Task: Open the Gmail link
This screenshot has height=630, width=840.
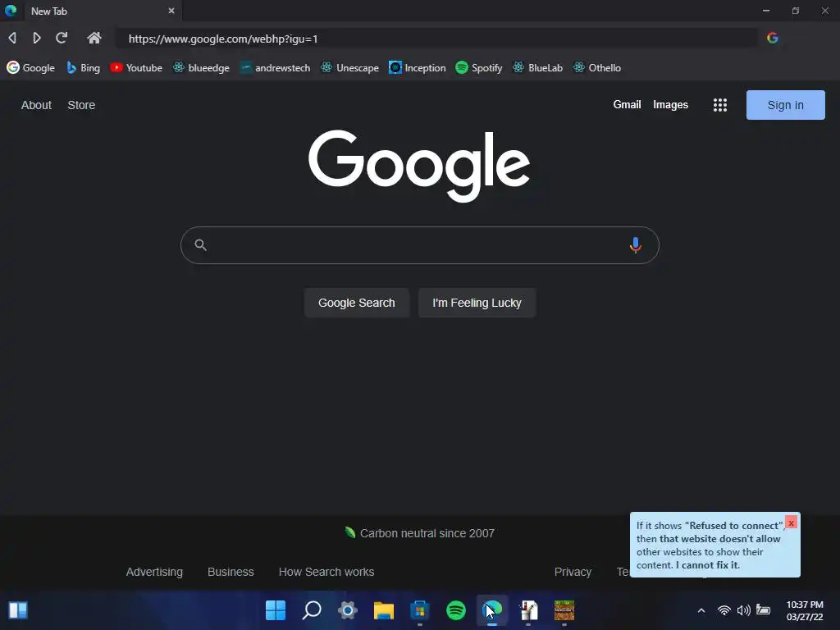Action: [627, 104]
